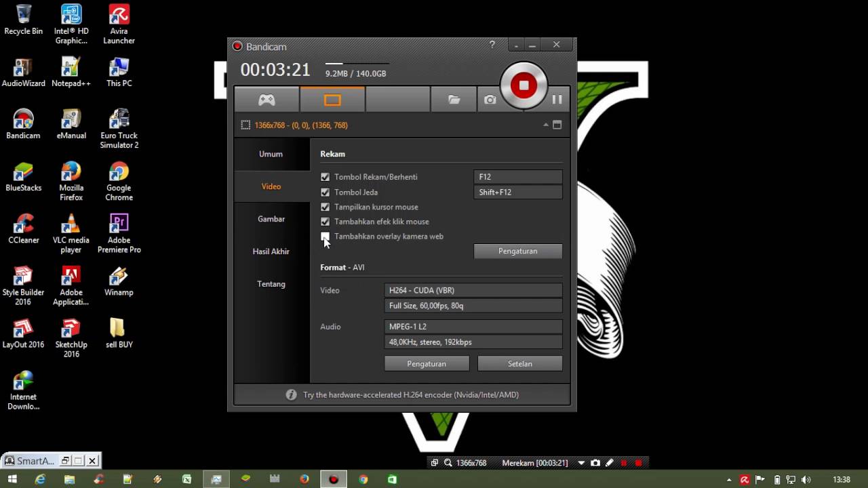The height and width of the screenshot is (488, 868).
Task: Disable Tambahkan efek klik mouse
Action: tap(325, 222)
